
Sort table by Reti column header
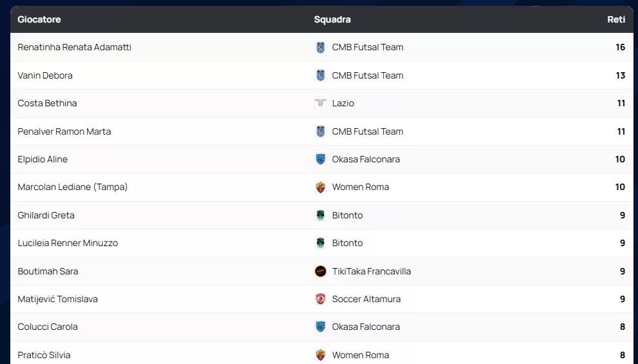click(616, 19)
